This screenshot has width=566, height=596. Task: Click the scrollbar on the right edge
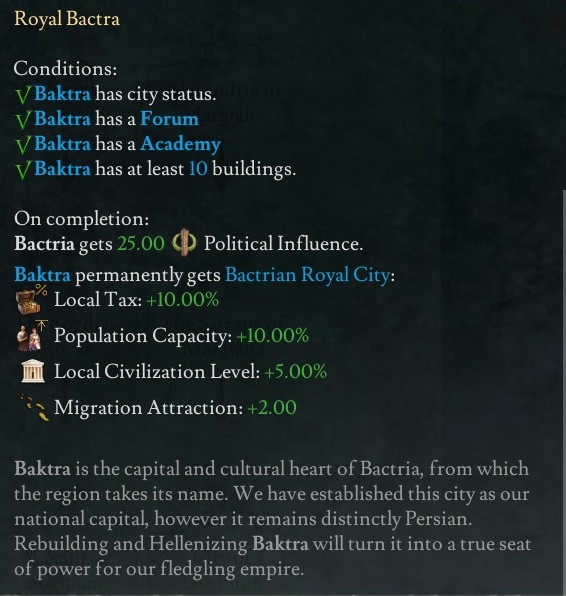[564, 392]
